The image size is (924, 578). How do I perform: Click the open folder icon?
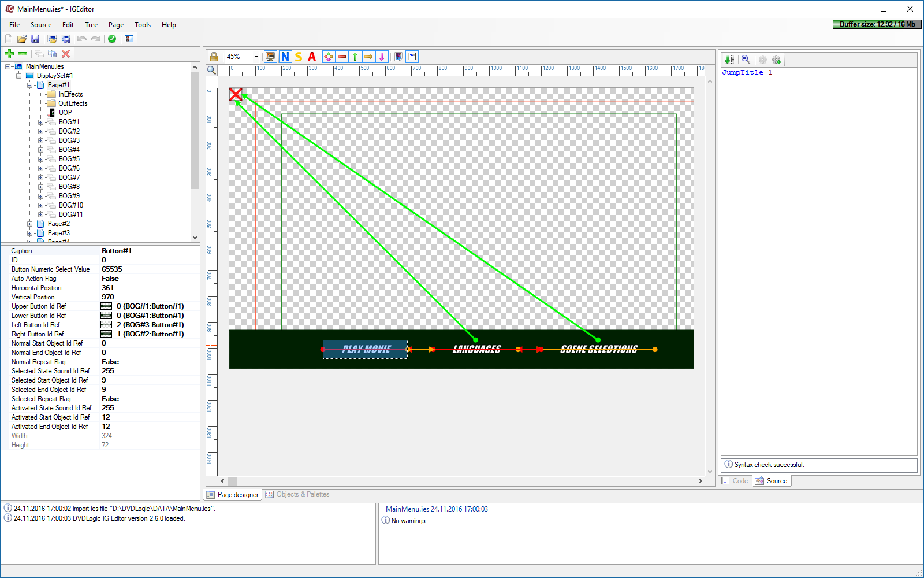22,39
